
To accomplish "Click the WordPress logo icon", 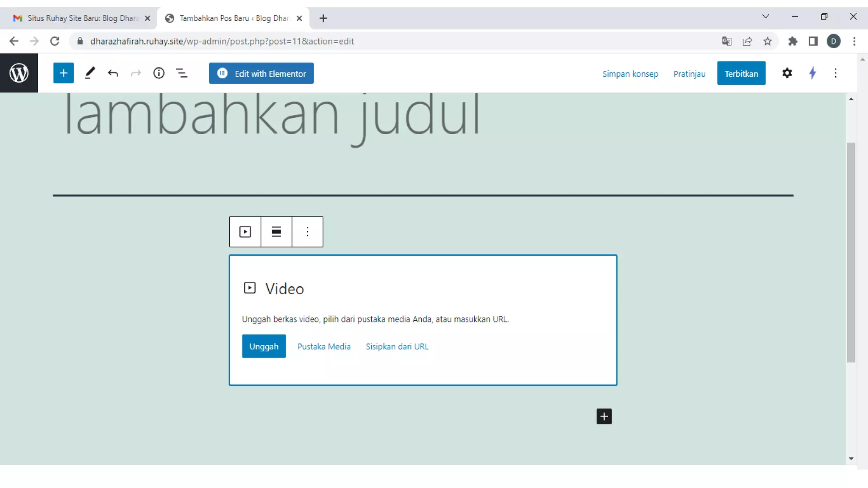I will 19,73.
